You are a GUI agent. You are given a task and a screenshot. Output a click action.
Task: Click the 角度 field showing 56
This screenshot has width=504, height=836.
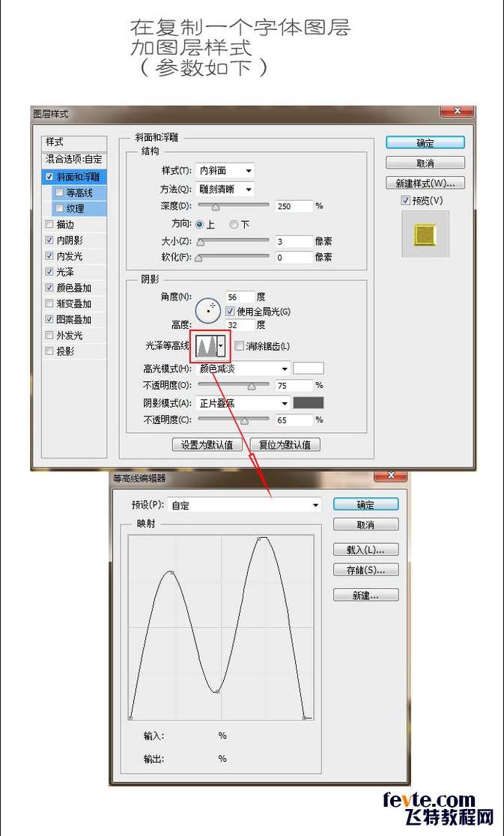(241, 297)
